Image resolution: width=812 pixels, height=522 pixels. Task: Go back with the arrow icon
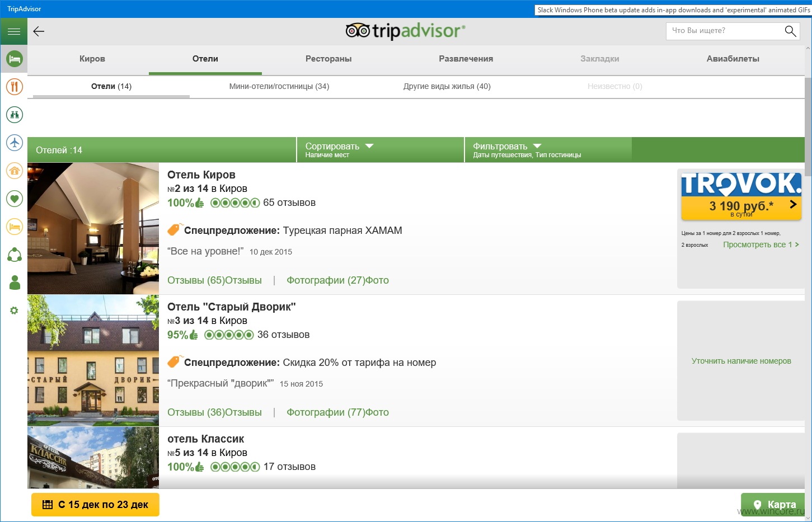(x=39, y=31)
